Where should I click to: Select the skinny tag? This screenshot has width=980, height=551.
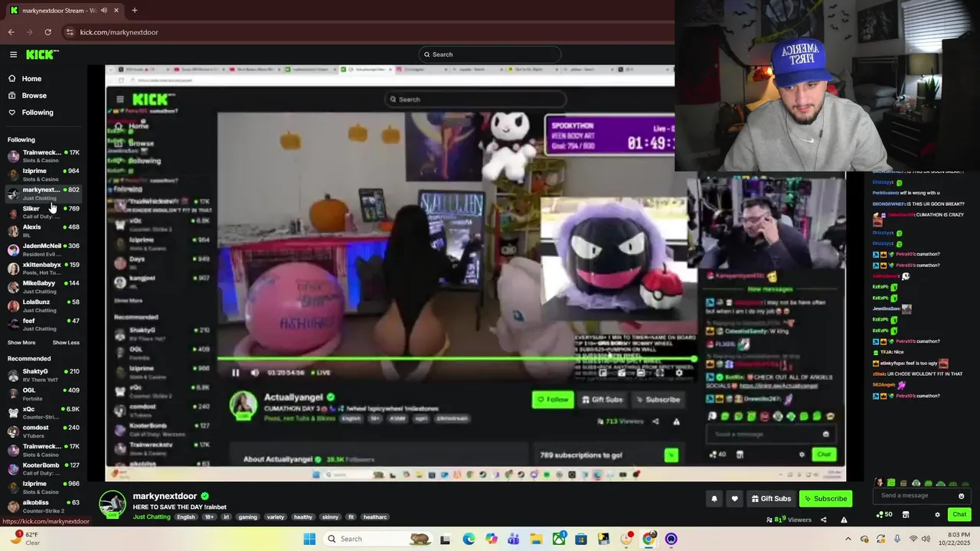(x=330, y=517)
